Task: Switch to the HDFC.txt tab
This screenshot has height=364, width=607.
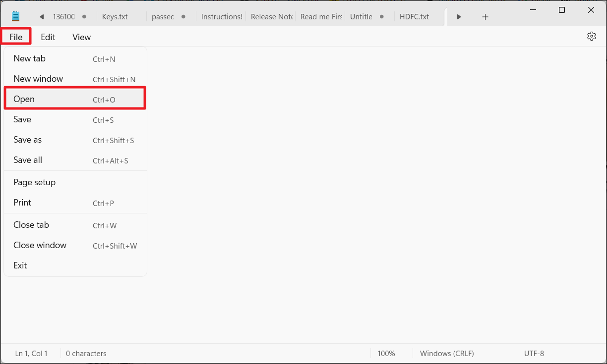Action: [x=420, y=17]
